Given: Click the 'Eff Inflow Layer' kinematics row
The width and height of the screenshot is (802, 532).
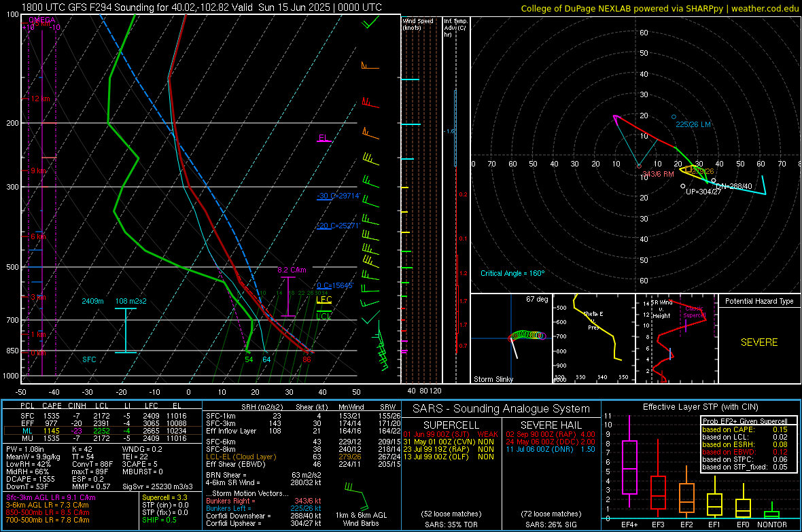Looking at the screenshot, I should tap(303, 431).
